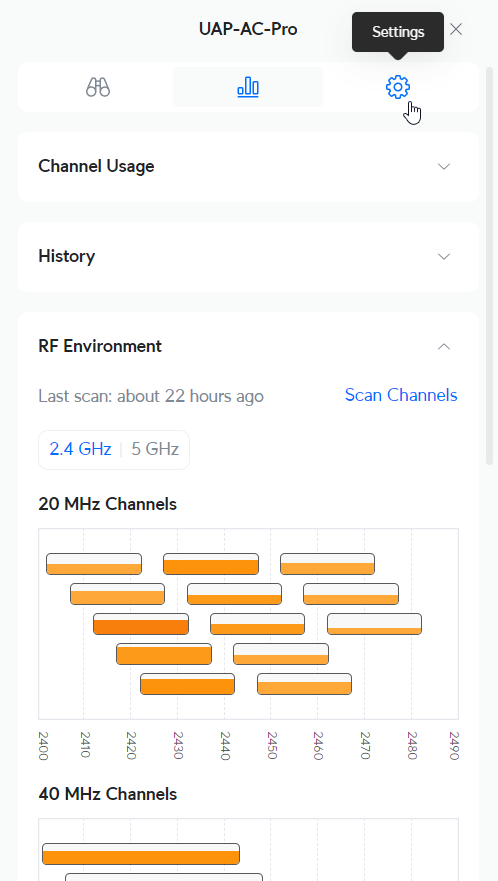Click the panel's vertical scrollbar

point(489,265)
